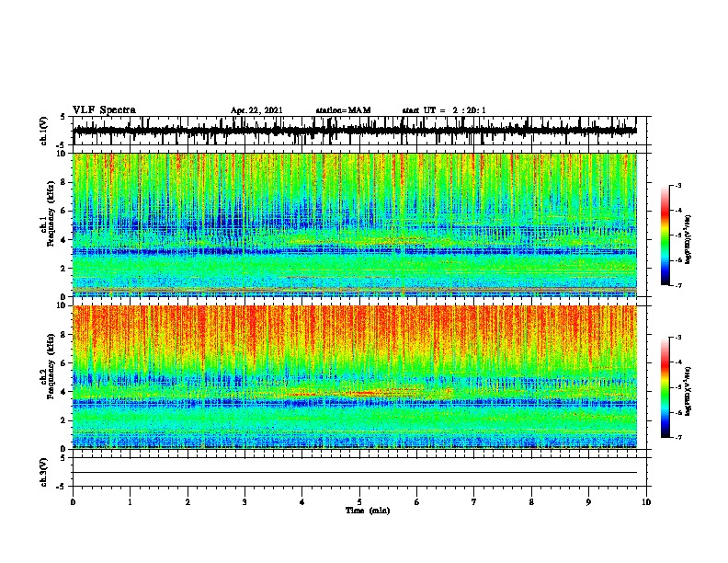Click the "Time (min)" axis title
This screenshot has height=563, width=728.
(x=368, y=511)
